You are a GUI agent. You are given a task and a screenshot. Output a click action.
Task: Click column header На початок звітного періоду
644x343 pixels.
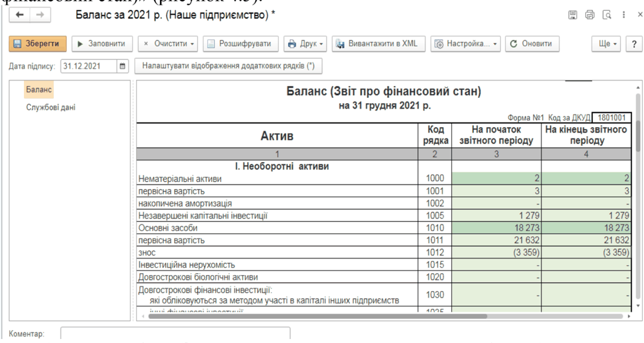(496, 135)
